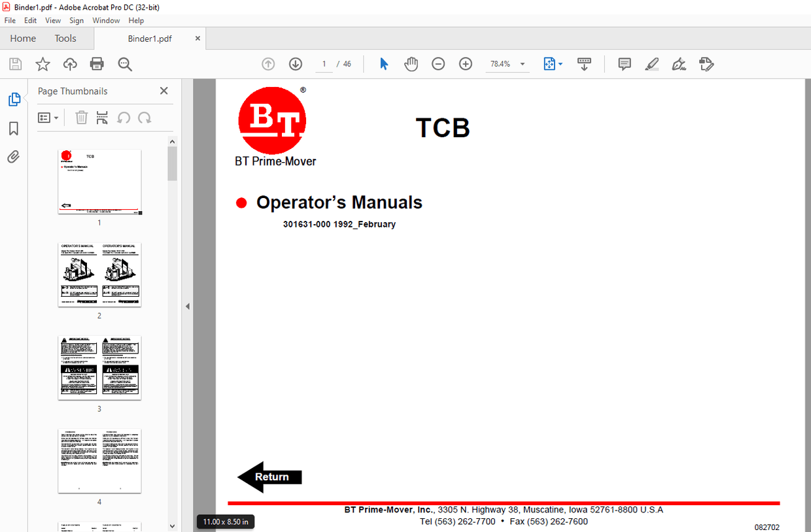811x532 pixels.
Task: Toggle the Page Thumbnails panel icon
Action: pyautogui.click(x=14, y=100)
